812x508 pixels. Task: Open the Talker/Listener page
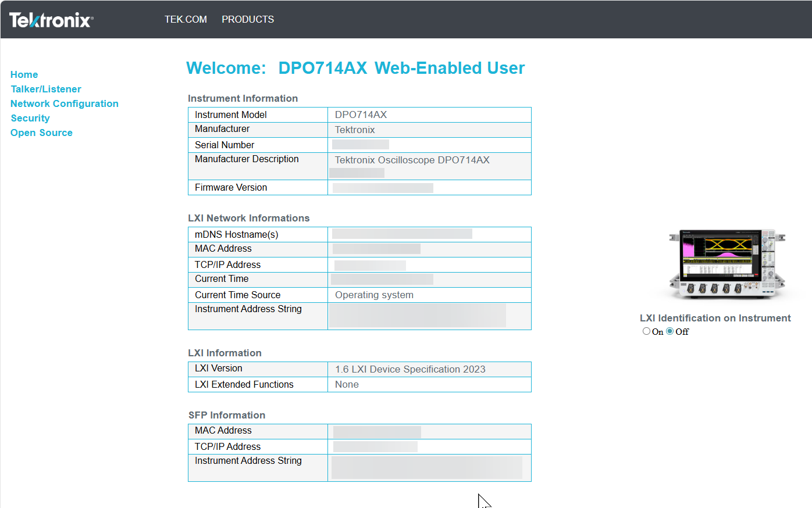tap(46, 89)
